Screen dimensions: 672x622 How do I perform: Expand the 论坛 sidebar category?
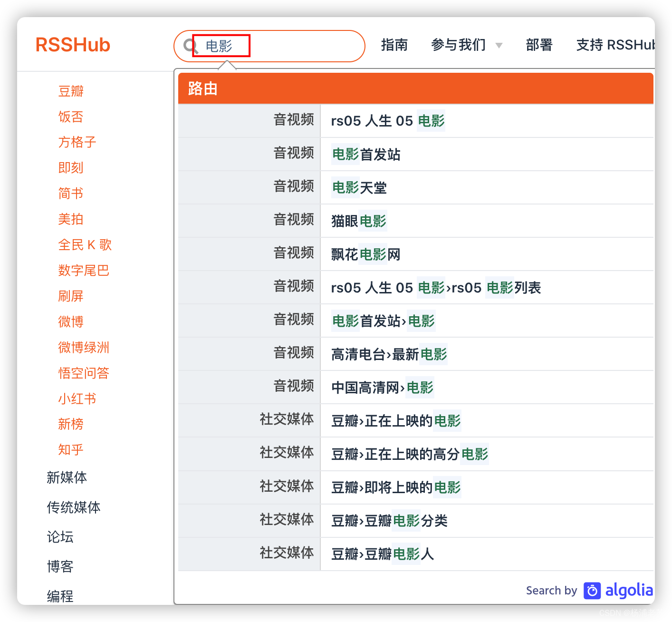60,537
